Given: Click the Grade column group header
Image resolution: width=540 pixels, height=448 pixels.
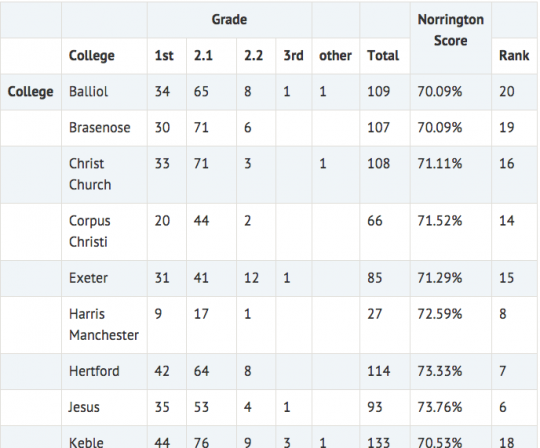Looking at the screenshot, I should coord(229,20).
